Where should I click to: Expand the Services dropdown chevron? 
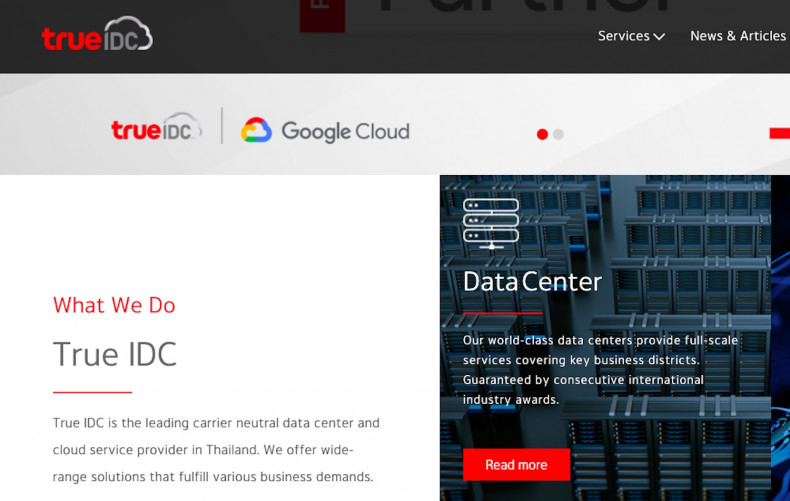(659, 37)
